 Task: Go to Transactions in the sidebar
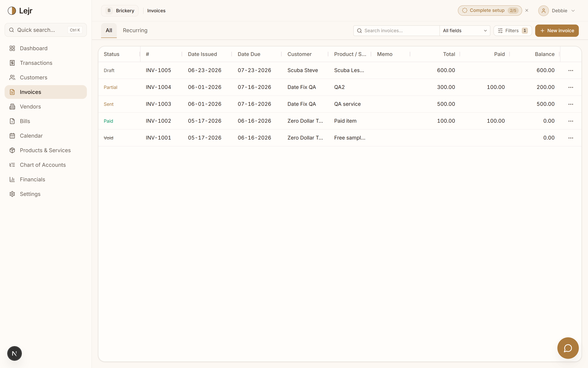46,63
